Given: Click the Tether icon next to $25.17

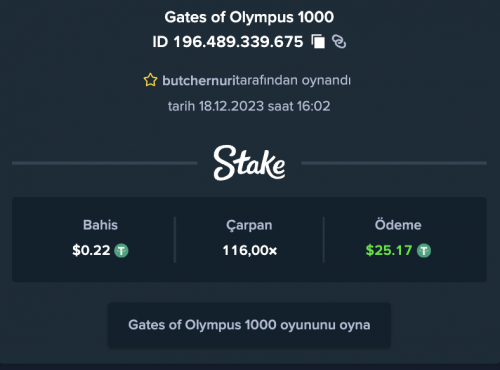Looking at the screenshot, I should click(424, 250).
